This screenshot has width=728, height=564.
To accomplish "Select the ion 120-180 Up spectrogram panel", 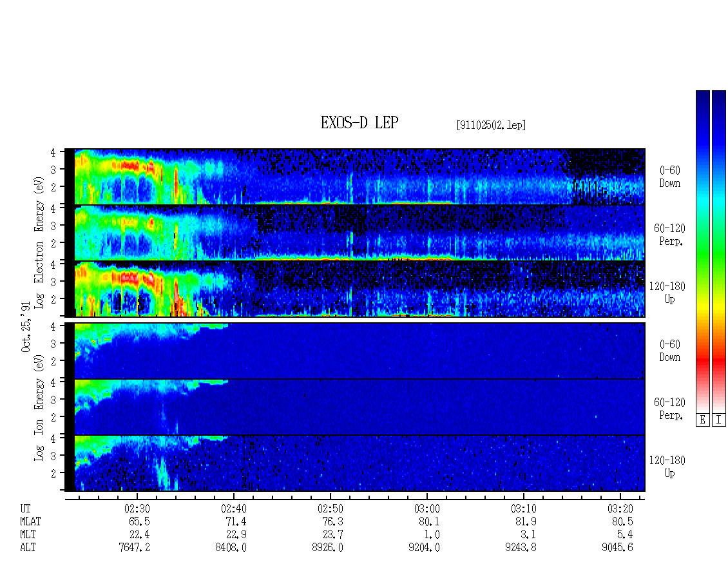I will coord(355,463).
